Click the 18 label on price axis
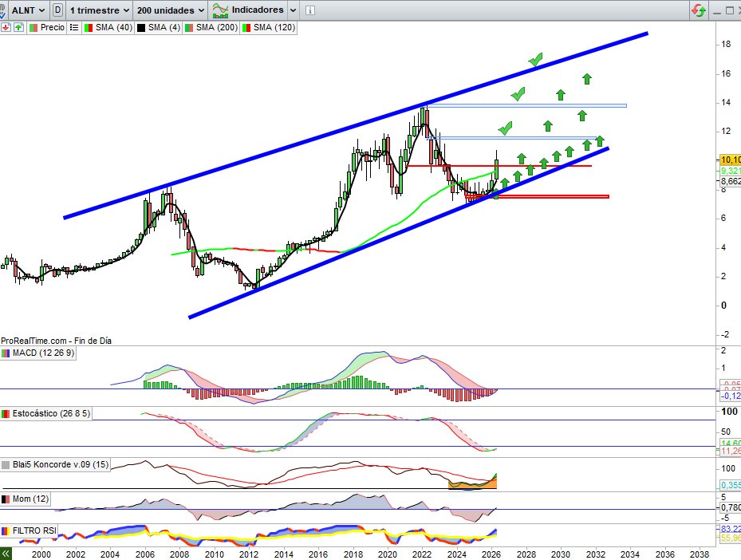Viewport: 741px width, 560px height. (726, 45)
